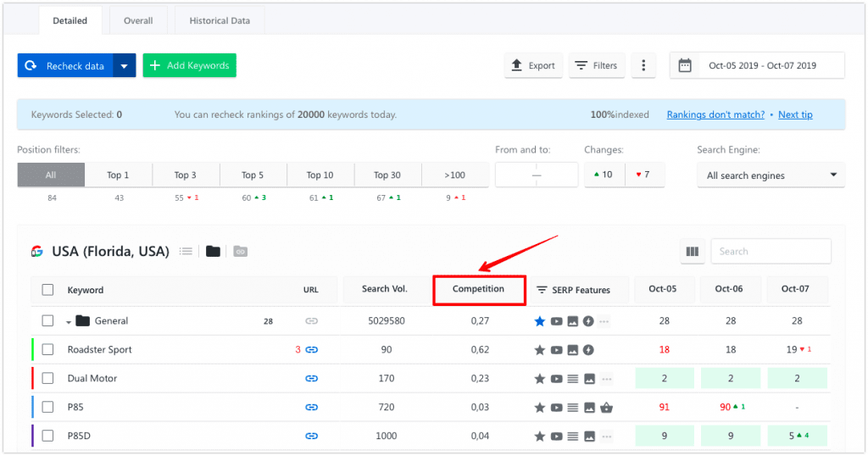The height and width of the screenshot is (456, 868).
Task: Open the URL link icon for Dual Motor
Action: point(312,379)
